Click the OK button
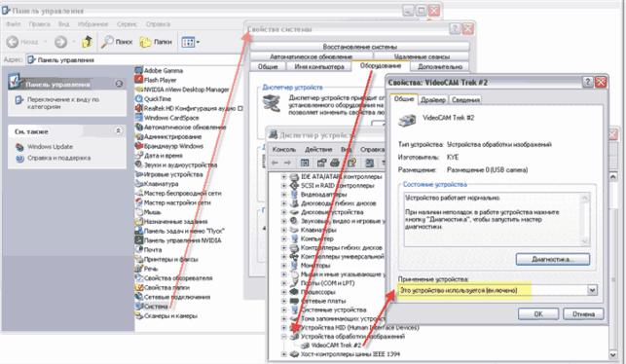 [538, 313]
